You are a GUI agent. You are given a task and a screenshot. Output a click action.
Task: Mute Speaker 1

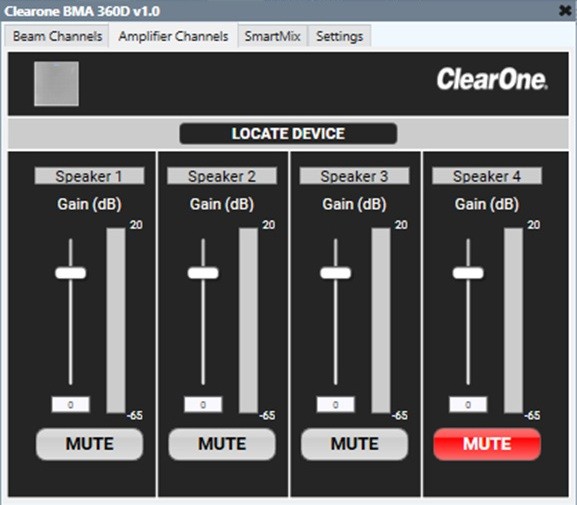89,444
